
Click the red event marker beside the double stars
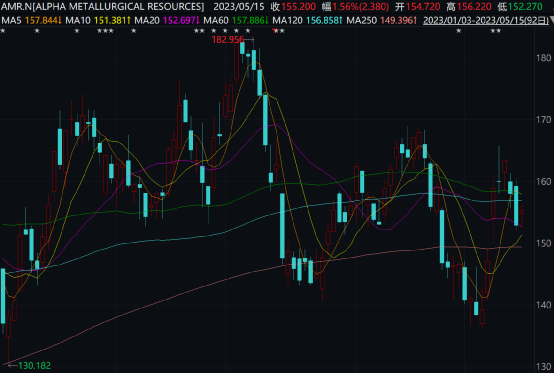tap(274, 31)
